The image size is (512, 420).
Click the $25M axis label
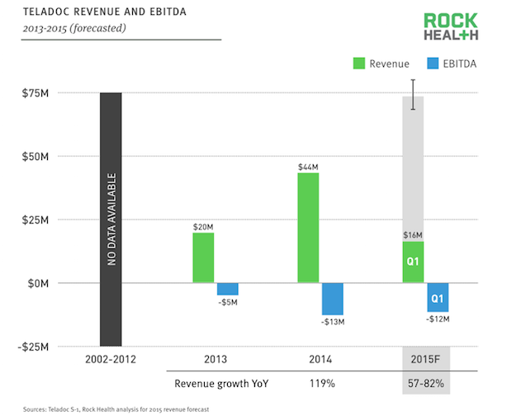[36, 219]
